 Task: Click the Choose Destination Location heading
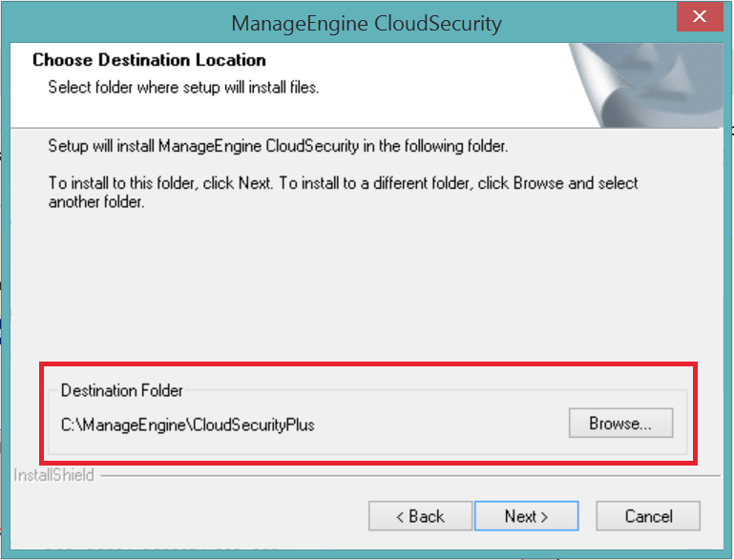click(149, 60)
